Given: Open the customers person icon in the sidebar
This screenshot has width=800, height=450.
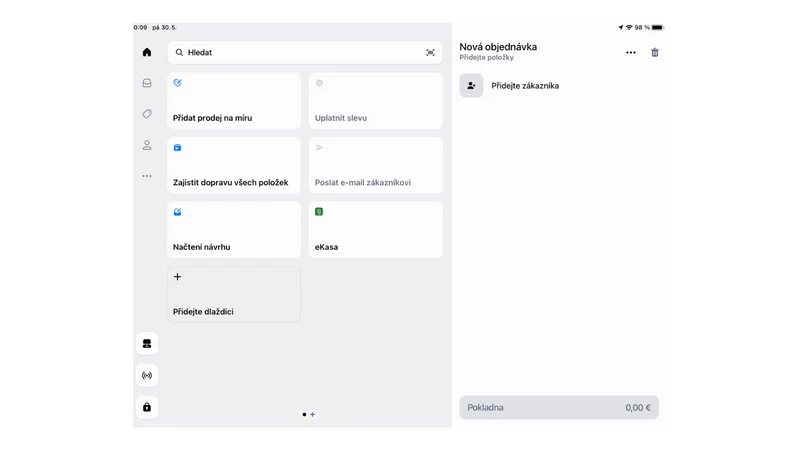Looking at the screenshot, I should point(147,145).
